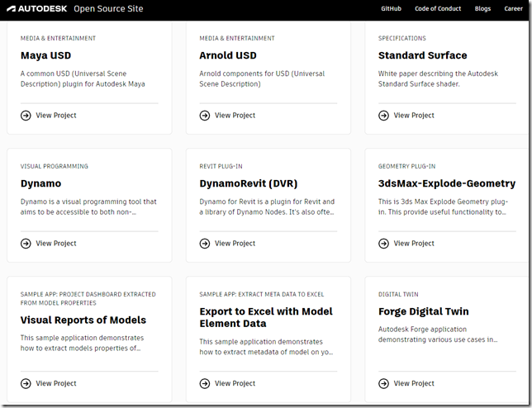Click Autodesk Forge application description

[438, 334]
